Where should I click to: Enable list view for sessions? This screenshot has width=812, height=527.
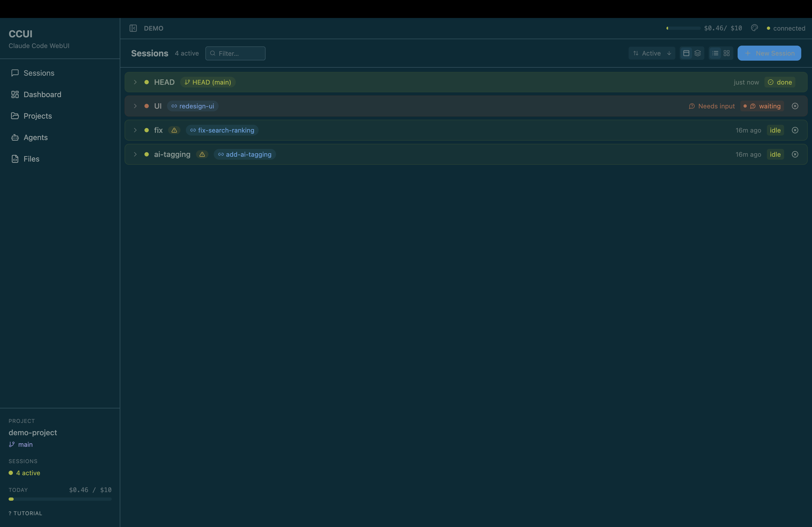coord(715,53)
